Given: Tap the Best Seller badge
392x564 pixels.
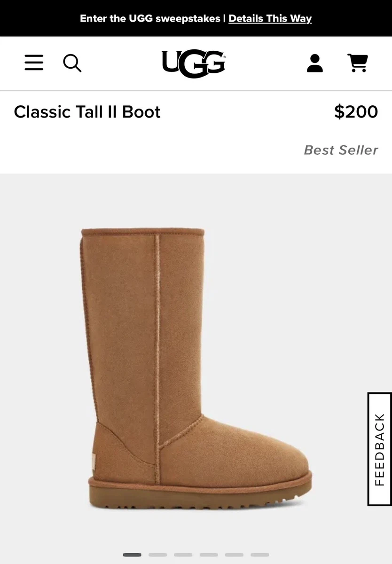Looking at the screenshot, I should click(341, 150).
